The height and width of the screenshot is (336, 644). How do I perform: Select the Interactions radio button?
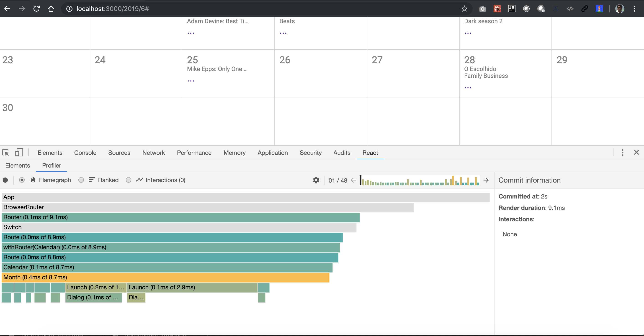(129, 180)
